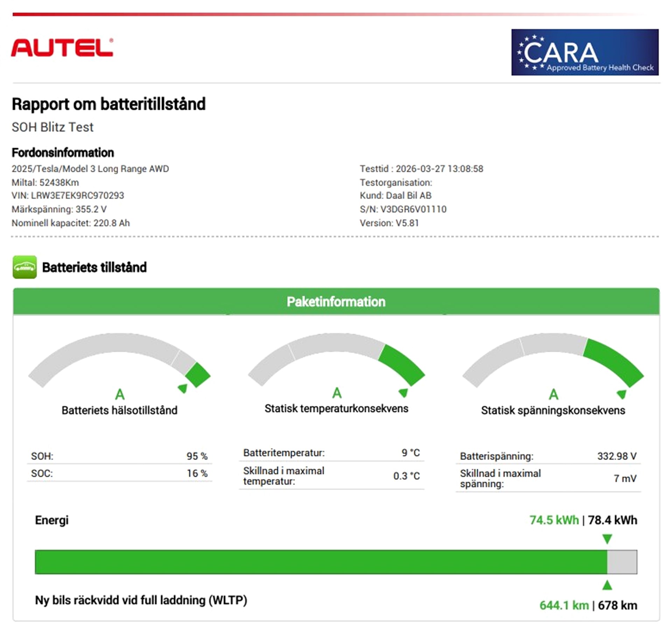
Task: Click the CARA Approved Battery Health Check badge
Action: (x=584, y=52)
